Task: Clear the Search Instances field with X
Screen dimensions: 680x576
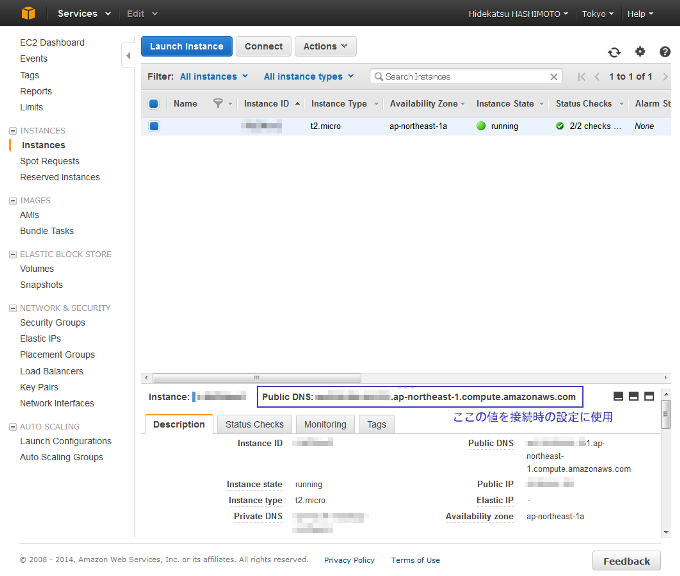Action: pyautogui.click(x=554, y=77)
